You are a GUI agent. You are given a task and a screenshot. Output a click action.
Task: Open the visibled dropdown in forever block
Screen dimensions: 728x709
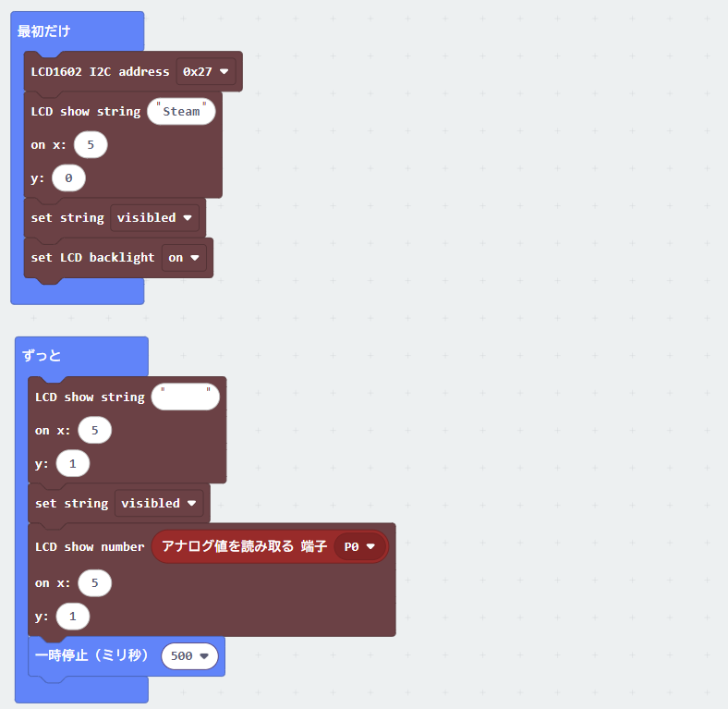coord(159,503)
